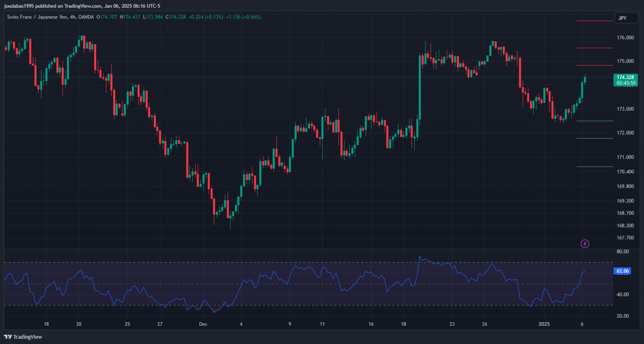Click the 168.200 price axis label

tap(625, 226)
